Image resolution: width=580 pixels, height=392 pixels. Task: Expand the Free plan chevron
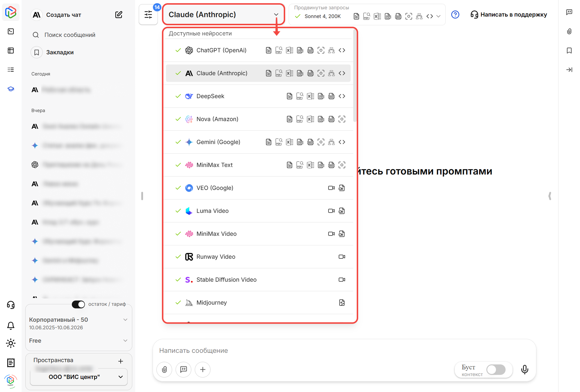point(125,341)
